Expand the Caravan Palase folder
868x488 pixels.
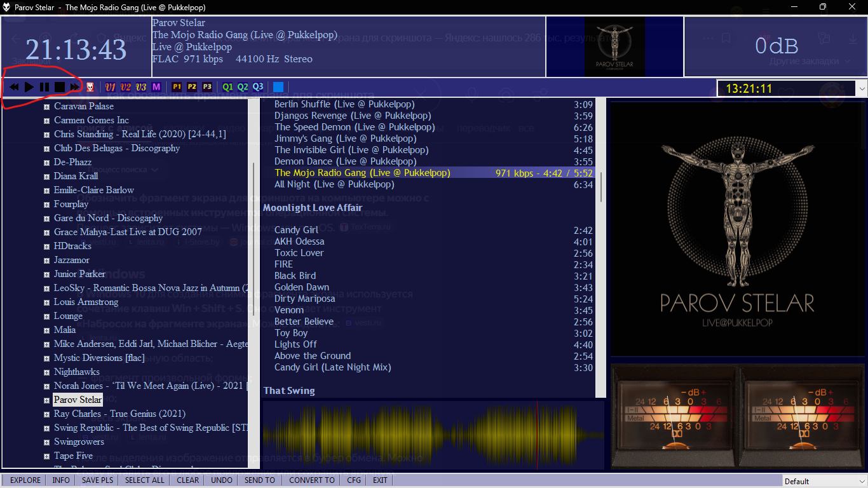46,107
